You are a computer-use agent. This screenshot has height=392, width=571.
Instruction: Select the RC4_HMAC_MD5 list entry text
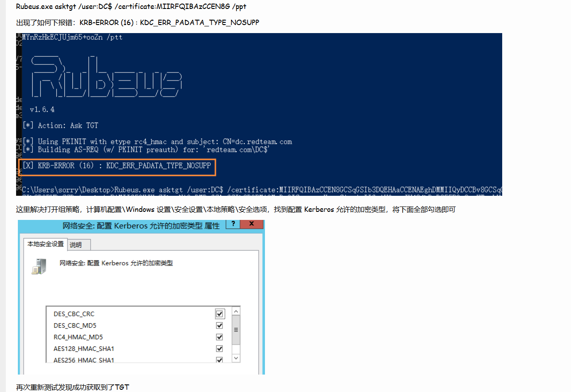[78, 337]
